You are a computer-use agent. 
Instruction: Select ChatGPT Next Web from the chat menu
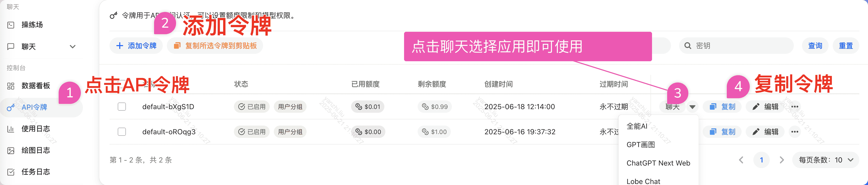(x=658, y=163)
